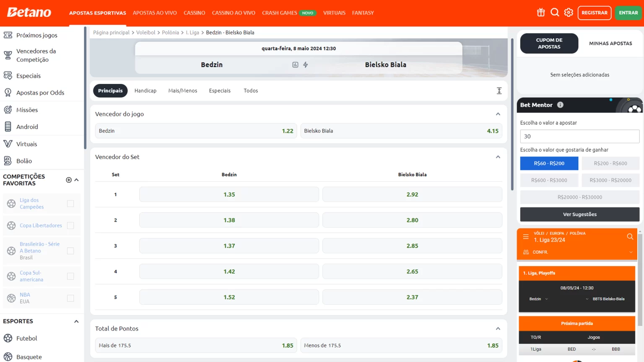644x362 pixels.
Task: Click the Bet Mentor info icon
Action: (560, 105)
